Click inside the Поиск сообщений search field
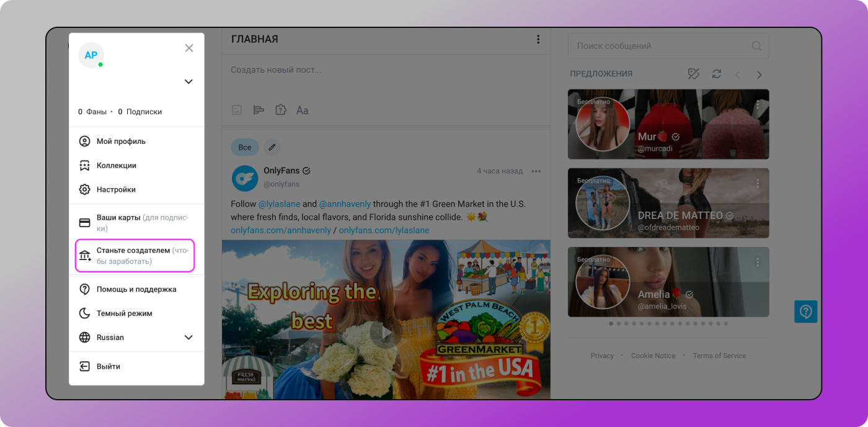 click(657, 45)
